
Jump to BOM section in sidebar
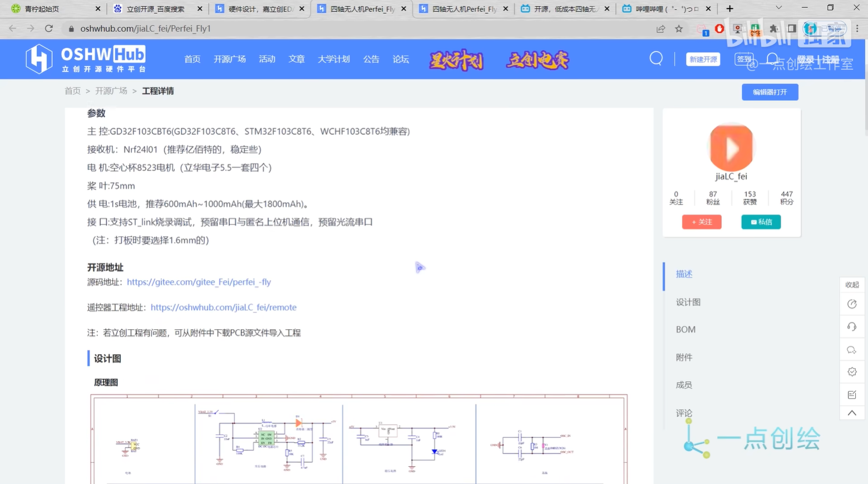[685, 330]
